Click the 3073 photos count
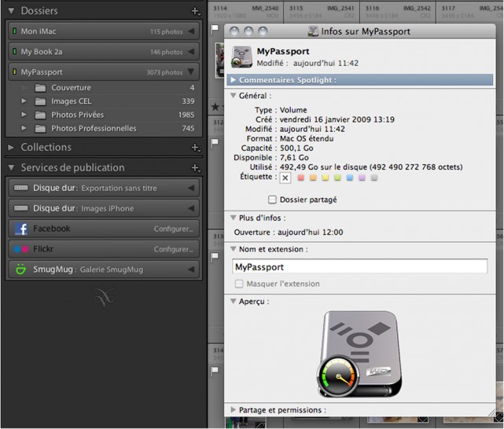Screen dimensions: 504x429 (164, 72)
